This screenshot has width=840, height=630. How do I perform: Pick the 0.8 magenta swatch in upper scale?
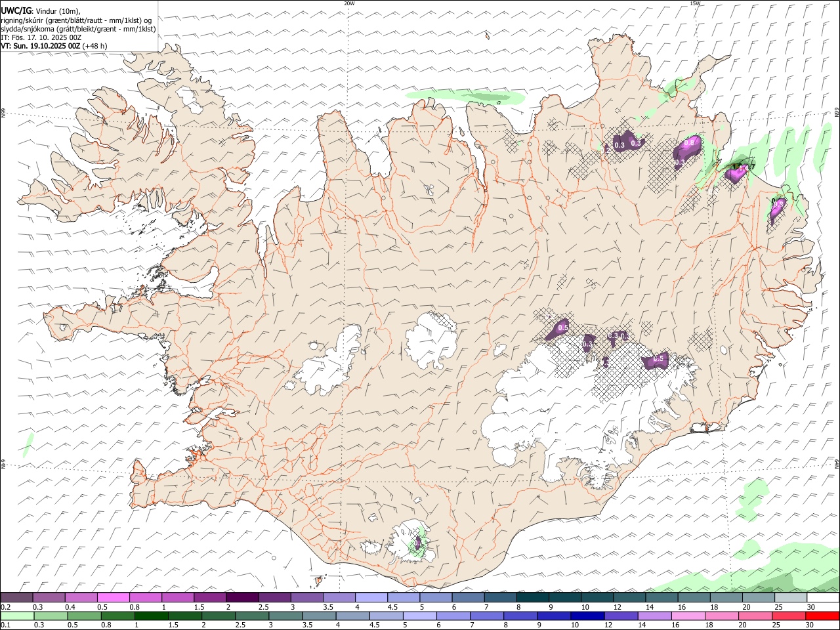pyautogui.click(x=145, y=598)
